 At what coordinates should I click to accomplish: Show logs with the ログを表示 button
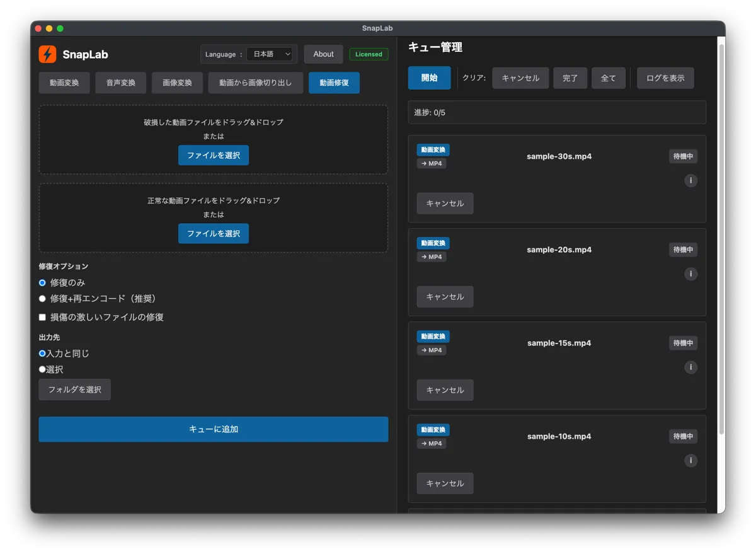pyautogui.click(x=665, y=78)
